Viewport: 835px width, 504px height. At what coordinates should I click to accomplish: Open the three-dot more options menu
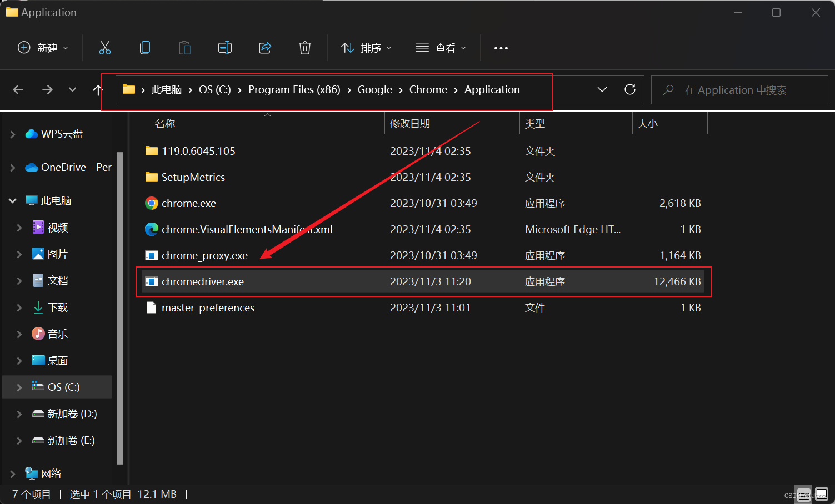click(x=501, y=48)
